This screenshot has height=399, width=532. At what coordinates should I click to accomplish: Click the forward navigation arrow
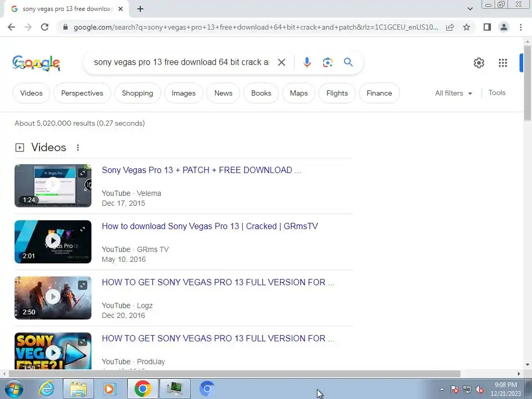coord(28,27)
